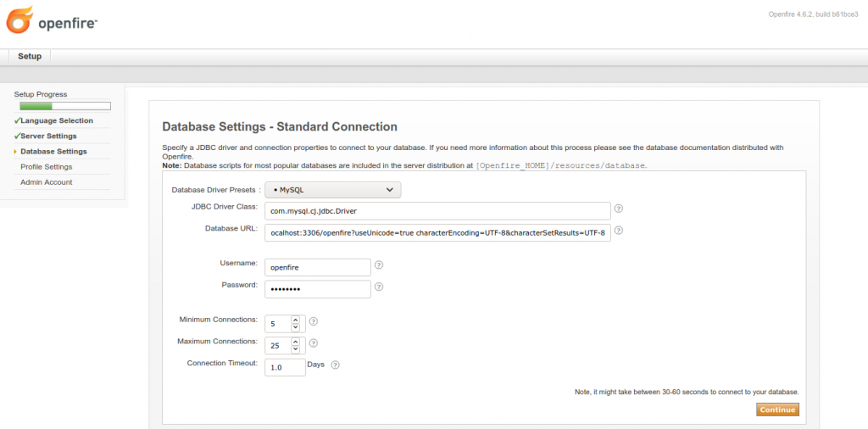868x429 pixels.
Task: Increase Minimum Connections with up arrow
Action: 295,320
